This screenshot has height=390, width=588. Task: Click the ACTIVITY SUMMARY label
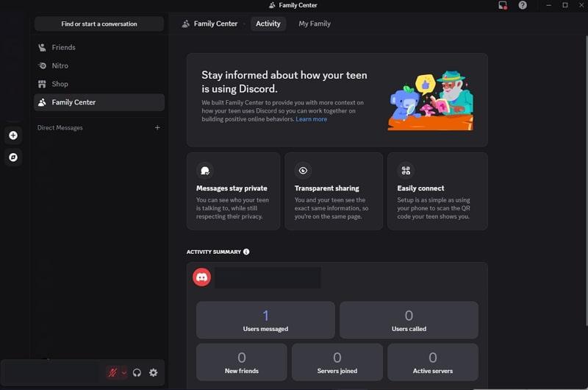[x=214, y=252]
